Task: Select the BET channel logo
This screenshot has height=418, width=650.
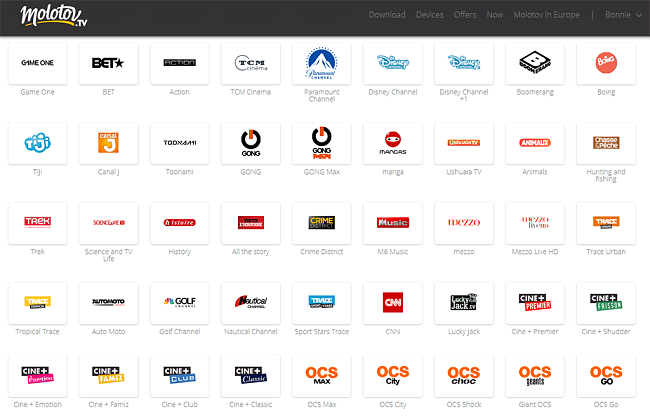Action: point(109,63)
